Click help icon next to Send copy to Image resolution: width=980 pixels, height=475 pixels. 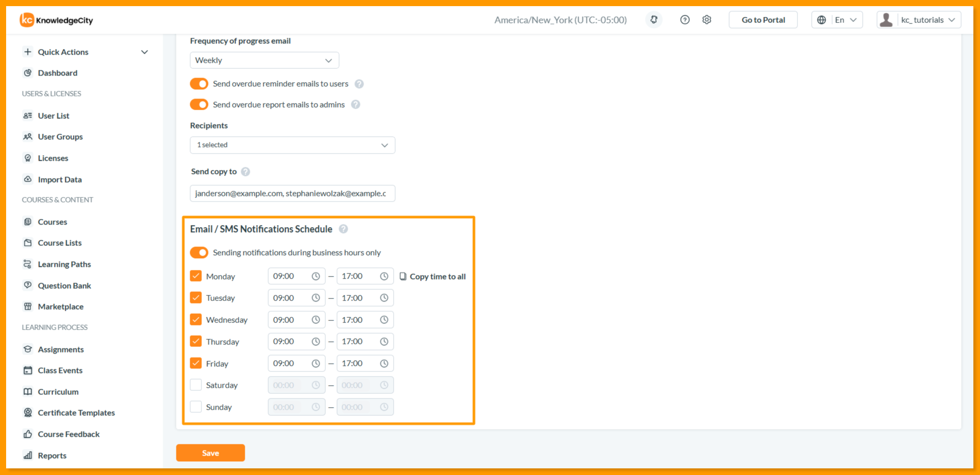point(245,171)
